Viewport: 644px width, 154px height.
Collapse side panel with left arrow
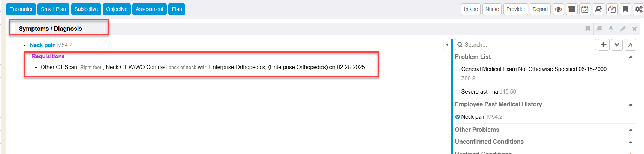[447, 45]
